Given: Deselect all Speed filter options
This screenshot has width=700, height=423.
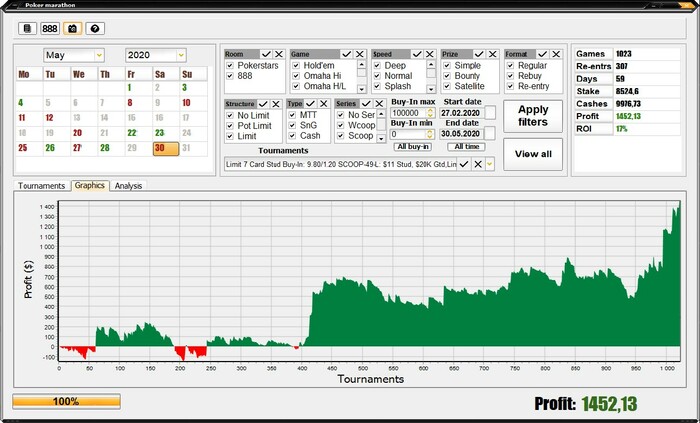Looking at the screenshot, I should [x=430, y=54].
